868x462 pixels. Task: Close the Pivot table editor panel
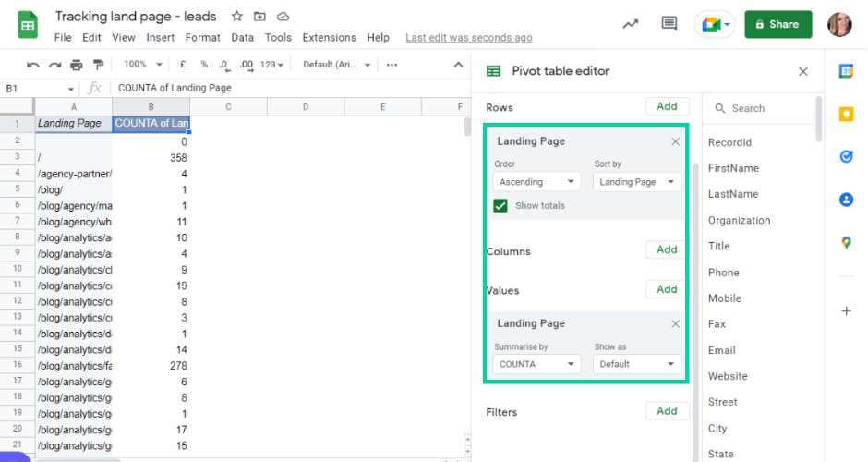(803, 71)
